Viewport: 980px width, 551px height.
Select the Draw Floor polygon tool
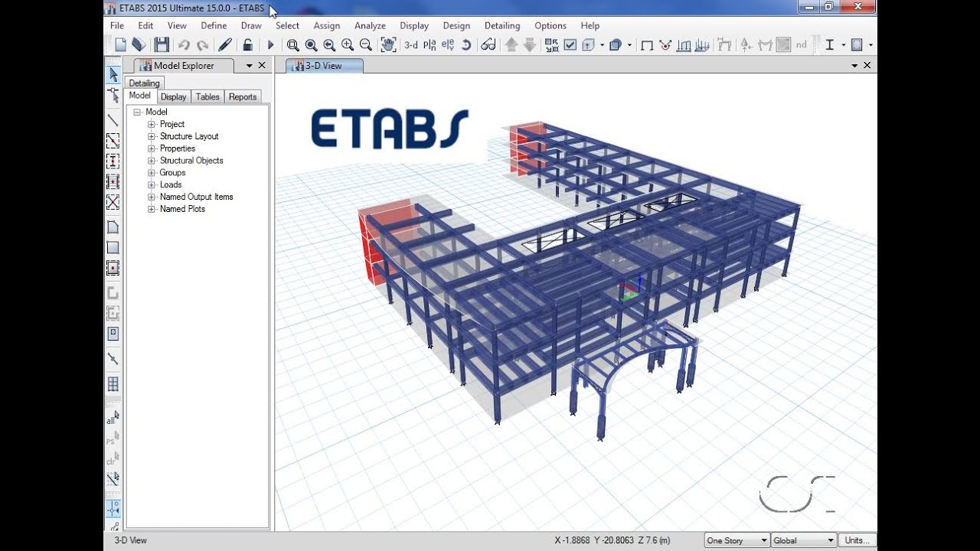pos(113,227)
